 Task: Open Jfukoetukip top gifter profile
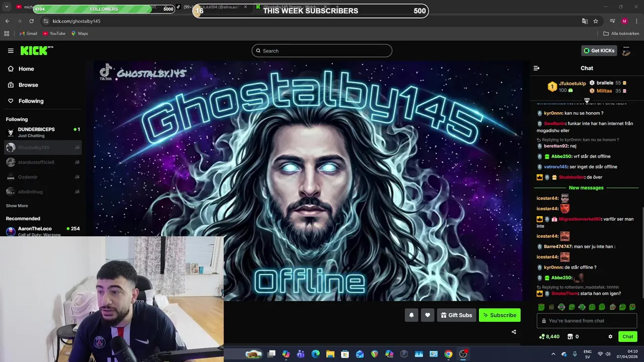(572, 83)
